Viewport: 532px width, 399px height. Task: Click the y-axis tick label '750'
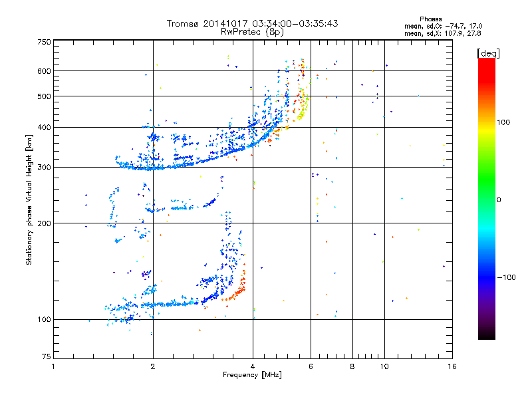click(44, 42)
